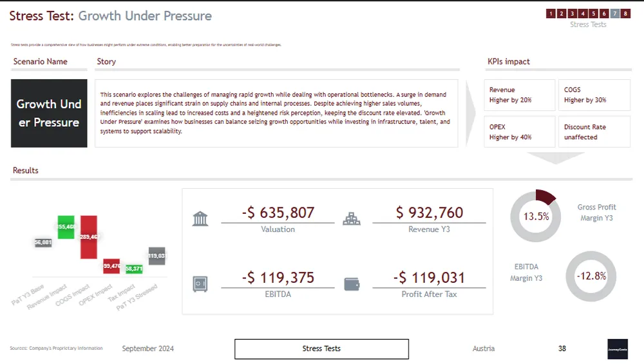Select the Growth Under Pressure scenario tile
Screen dimensions: 644x364
pyautogui.click(x=49, y=113)
